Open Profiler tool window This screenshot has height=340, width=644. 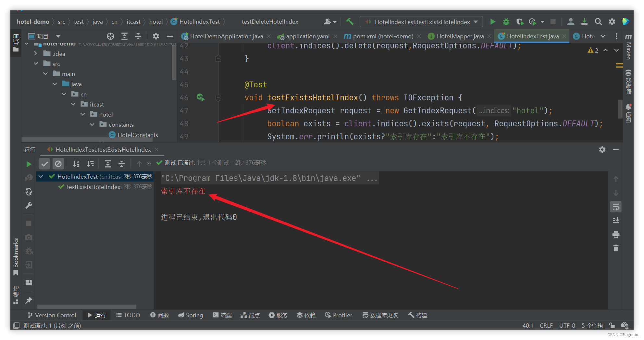point(339,315)
